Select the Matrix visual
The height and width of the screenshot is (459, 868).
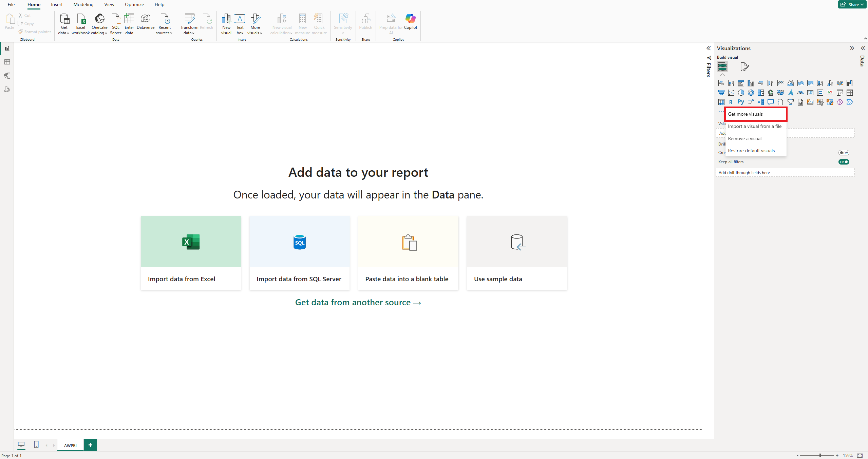721,102
